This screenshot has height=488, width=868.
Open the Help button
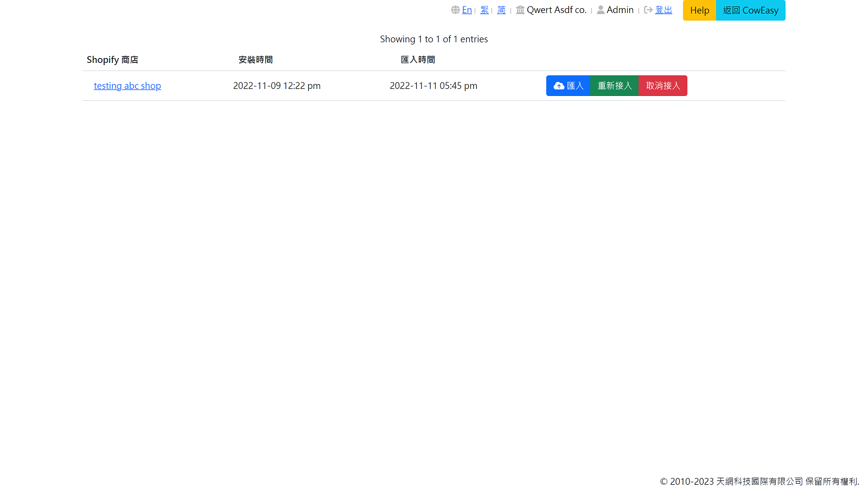click(700, 10)
